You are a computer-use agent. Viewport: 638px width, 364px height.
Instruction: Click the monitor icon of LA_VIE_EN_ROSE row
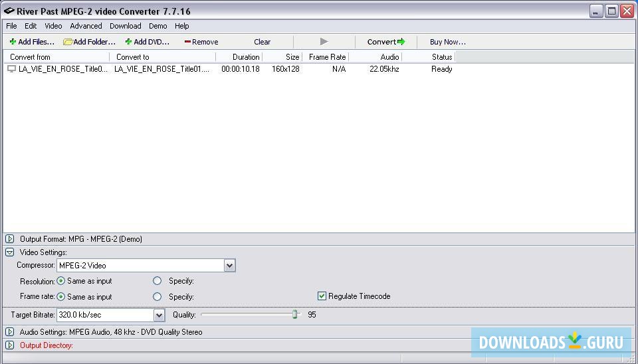tap(12, 69)
